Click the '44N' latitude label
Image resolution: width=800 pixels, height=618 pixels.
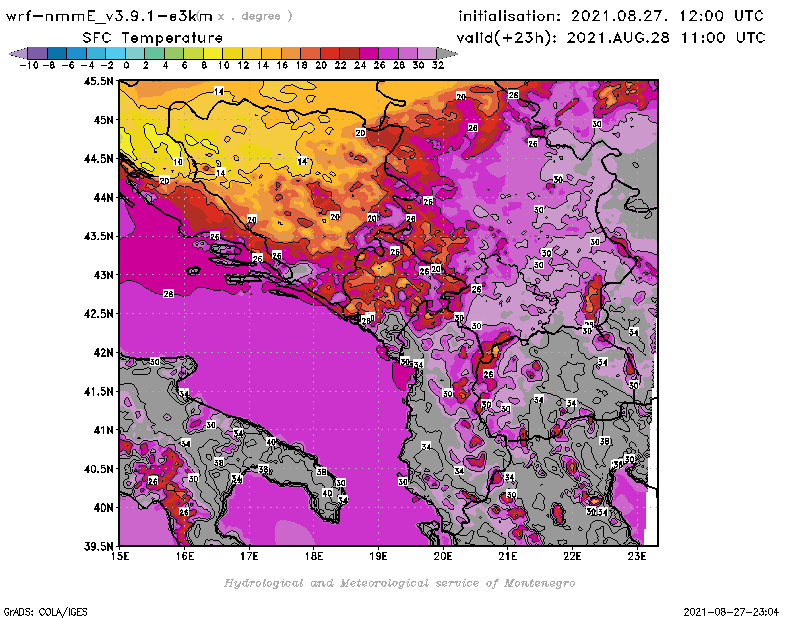[103, 197]
